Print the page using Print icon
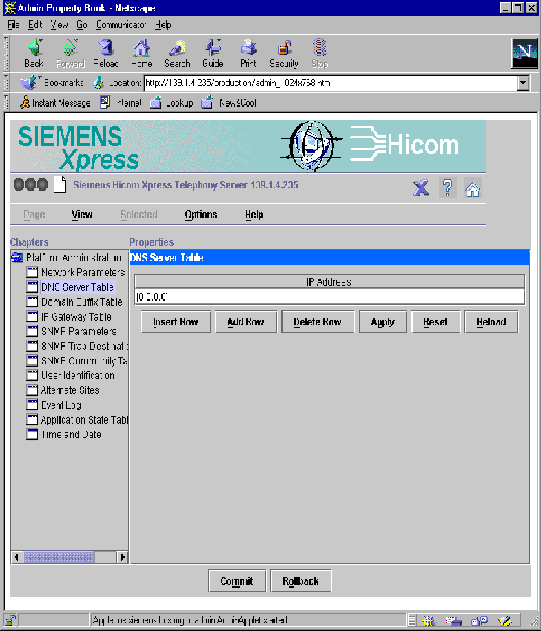 pos(248,47)
